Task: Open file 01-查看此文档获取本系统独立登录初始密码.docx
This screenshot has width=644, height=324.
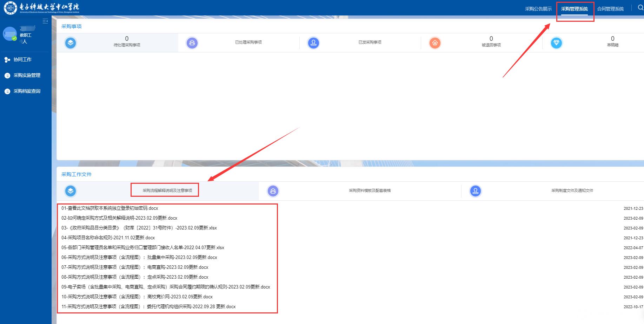Action: (x=110, y=208)
